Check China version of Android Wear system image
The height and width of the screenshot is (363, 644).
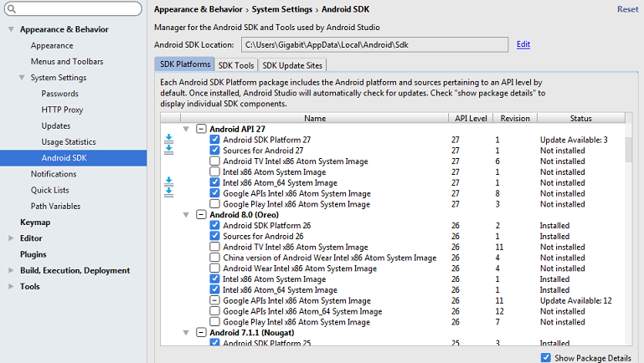(214, 258)
